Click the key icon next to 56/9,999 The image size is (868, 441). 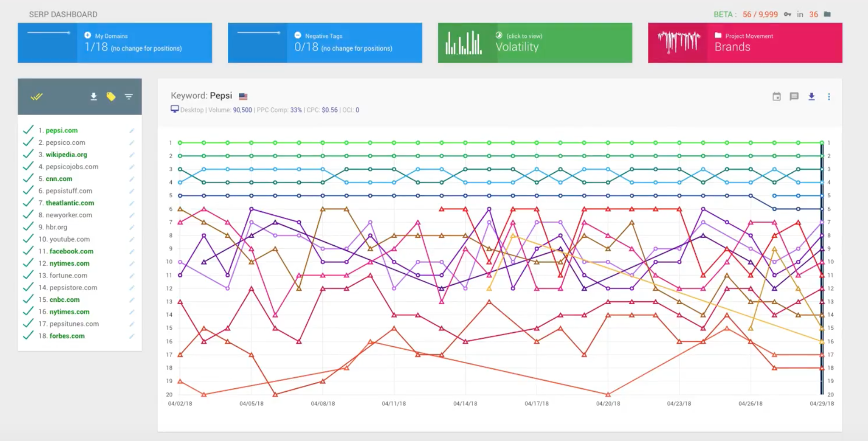pos(787,14)
